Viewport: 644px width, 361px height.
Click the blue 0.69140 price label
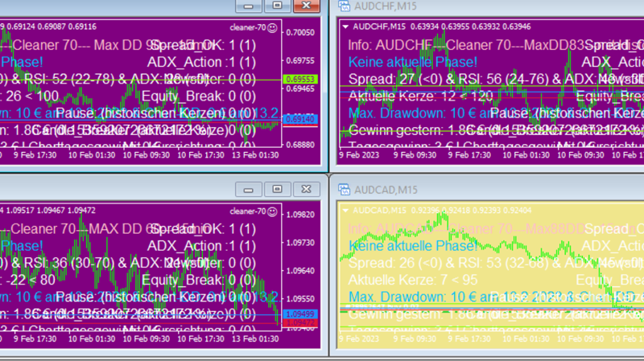300,119
